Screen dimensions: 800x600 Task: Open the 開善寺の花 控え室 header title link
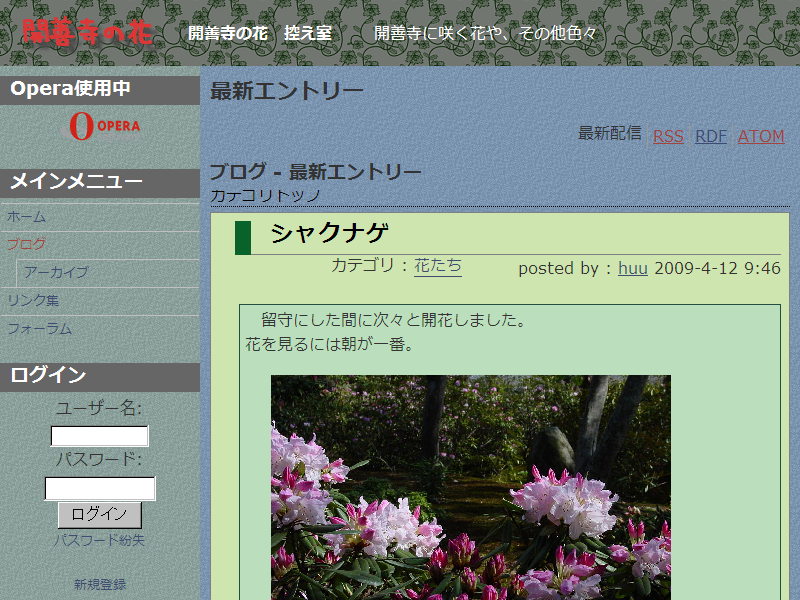click(x=260, y=33)
